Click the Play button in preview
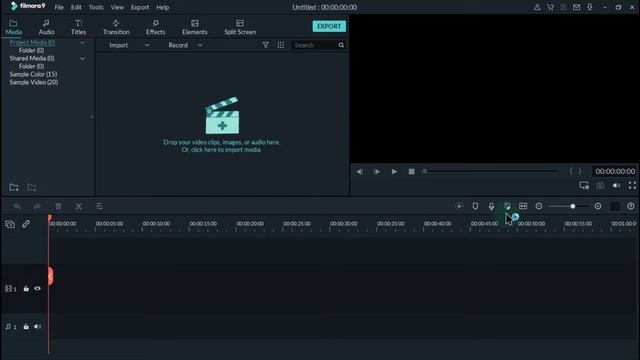The height and width of the screenshot is (360, 640). 394,171
